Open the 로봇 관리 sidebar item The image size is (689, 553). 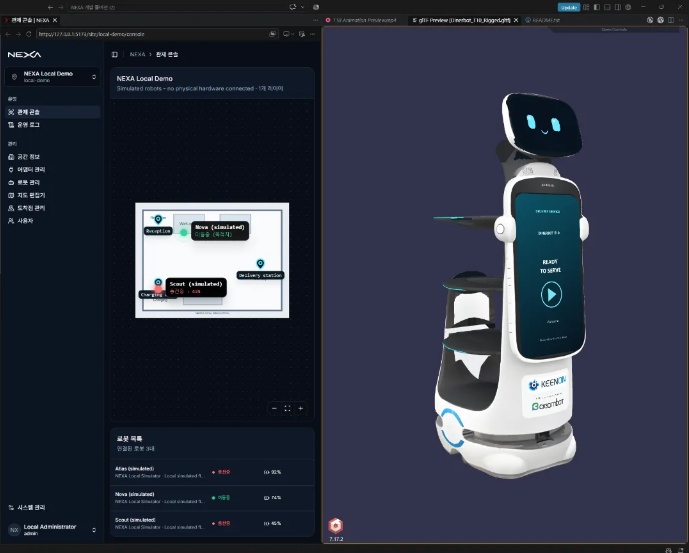[53, 182]
